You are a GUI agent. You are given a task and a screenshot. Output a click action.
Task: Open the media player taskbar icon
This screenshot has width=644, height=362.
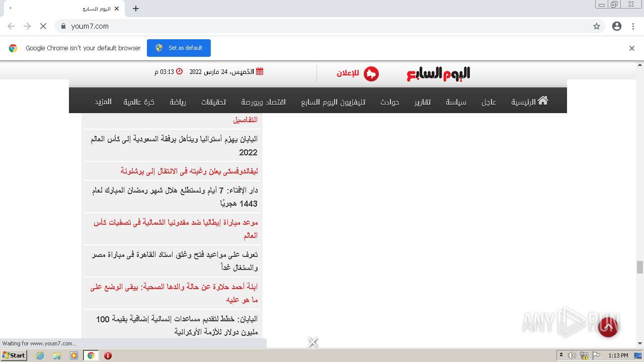(x=74, y=355)
